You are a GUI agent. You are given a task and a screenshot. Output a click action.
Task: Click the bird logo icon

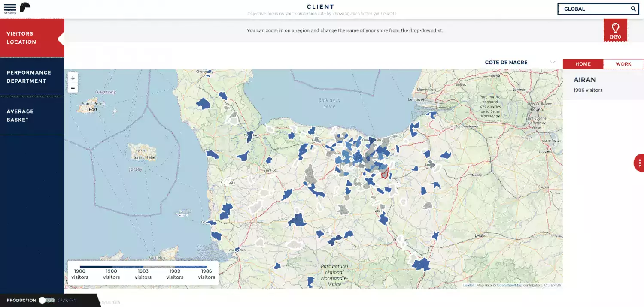coord(25,8)
